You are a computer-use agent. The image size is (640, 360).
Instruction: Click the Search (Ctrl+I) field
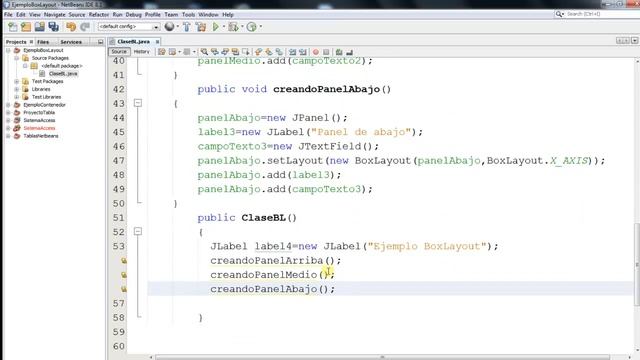point(598,14)
